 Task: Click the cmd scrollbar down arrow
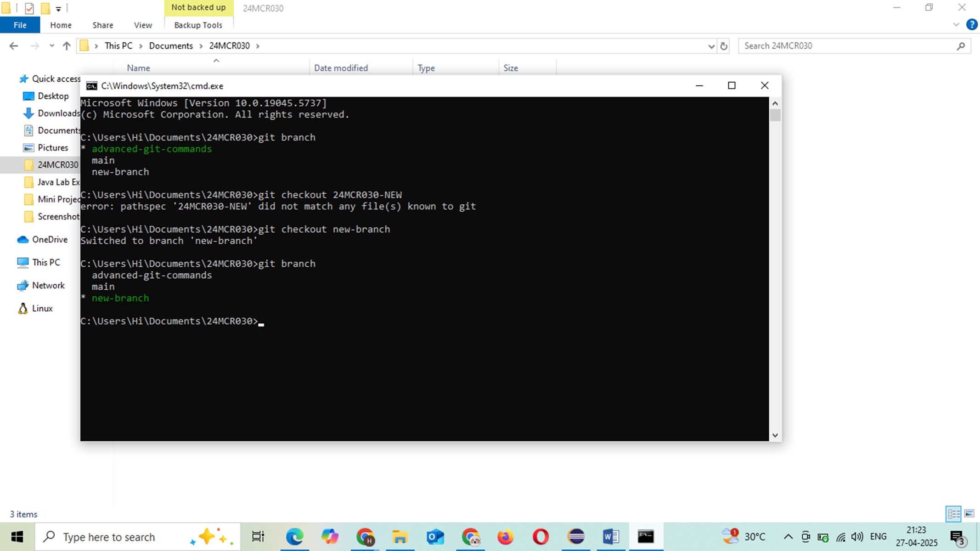(775, 435)
